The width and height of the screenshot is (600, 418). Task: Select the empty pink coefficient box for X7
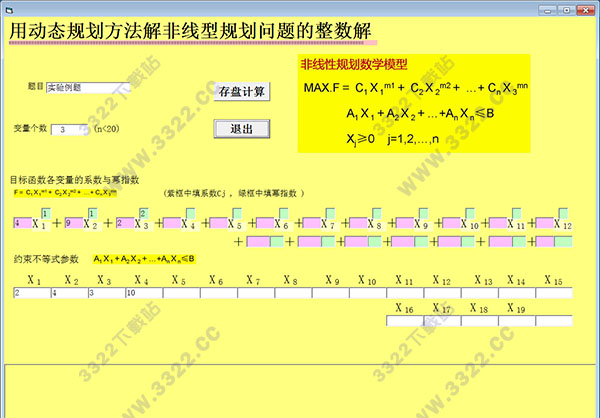(x=311, y=223)
